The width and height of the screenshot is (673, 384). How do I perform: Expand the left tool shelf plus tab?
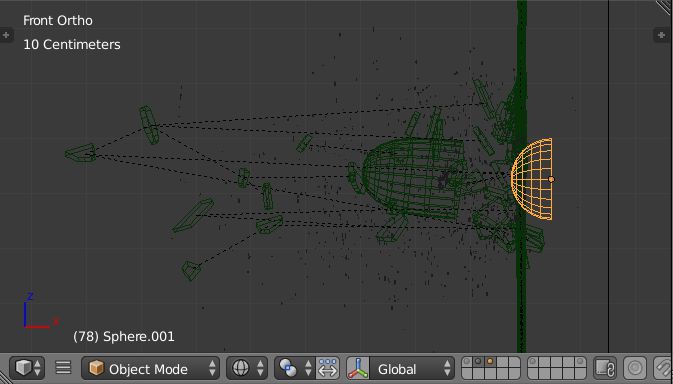[6, 35]
